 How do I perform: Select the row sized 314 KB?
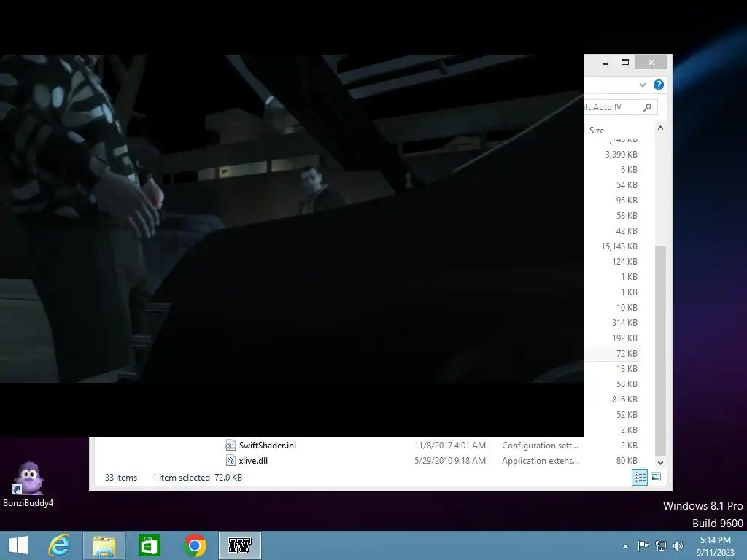624,323
